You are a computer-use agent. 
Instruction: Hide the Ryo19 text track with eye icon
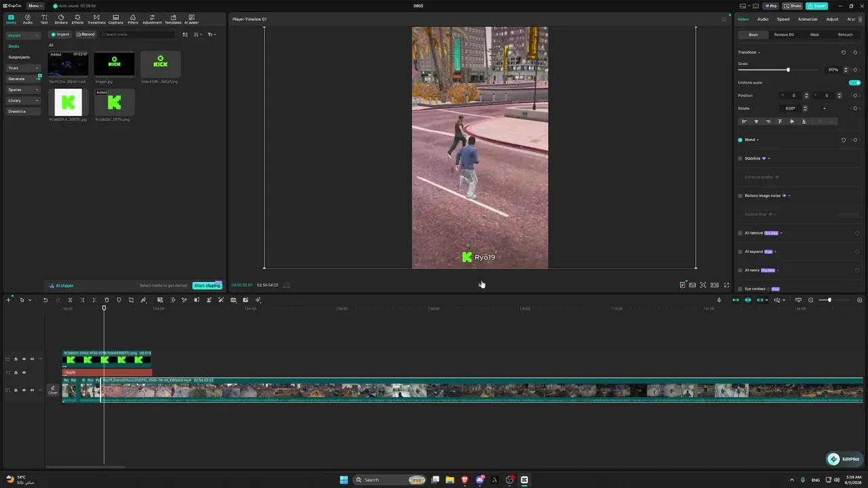pos(24,372)
